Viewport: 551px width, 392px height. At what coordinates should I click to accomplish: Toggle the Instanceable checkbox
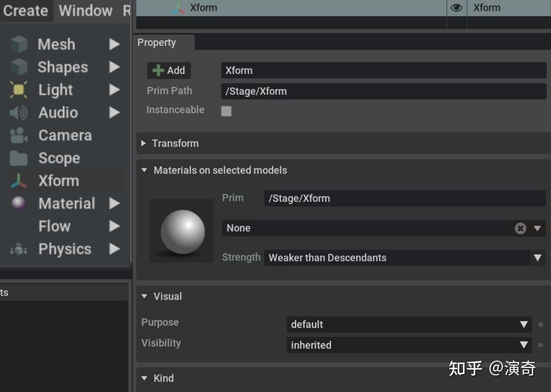pos(226,111)
